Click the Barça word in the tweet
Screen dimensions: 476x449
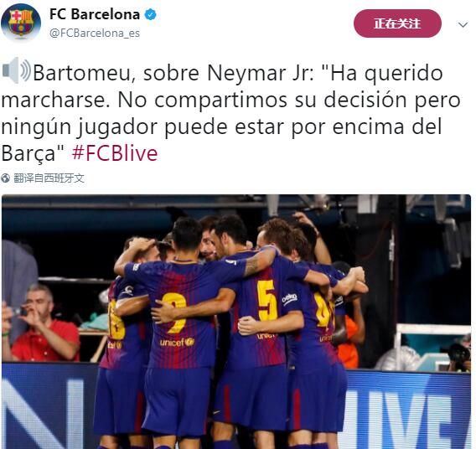(x=28, y=153)
